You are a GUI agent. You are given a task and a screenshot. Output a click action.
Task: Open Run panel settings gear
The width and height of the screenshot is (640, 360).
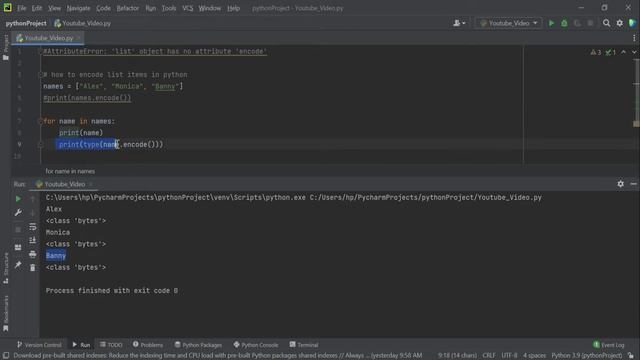coord(620,184)
